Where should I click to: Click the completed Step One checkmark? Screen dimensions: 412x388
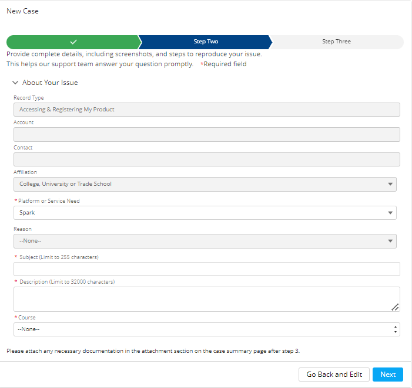pos(73,42)
